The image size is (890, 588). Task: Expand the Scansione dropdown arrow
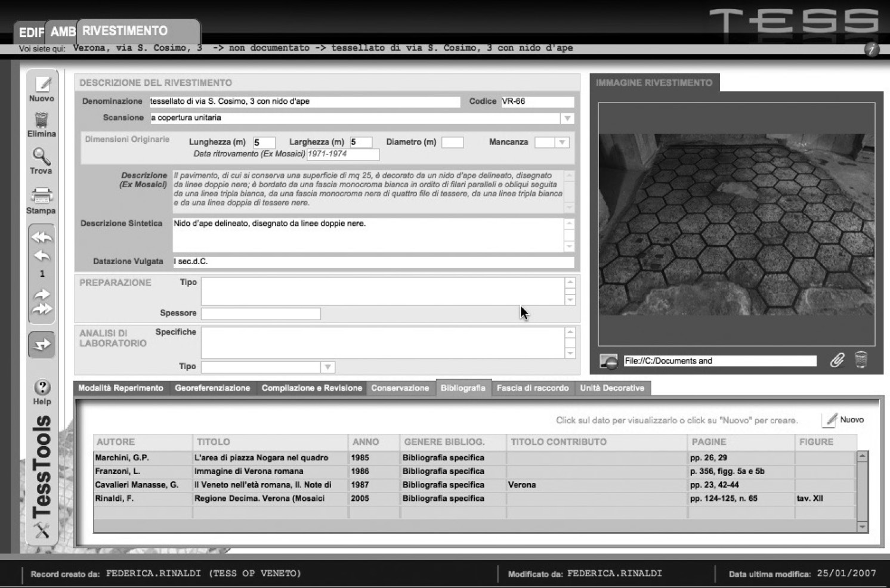[568, 118]
